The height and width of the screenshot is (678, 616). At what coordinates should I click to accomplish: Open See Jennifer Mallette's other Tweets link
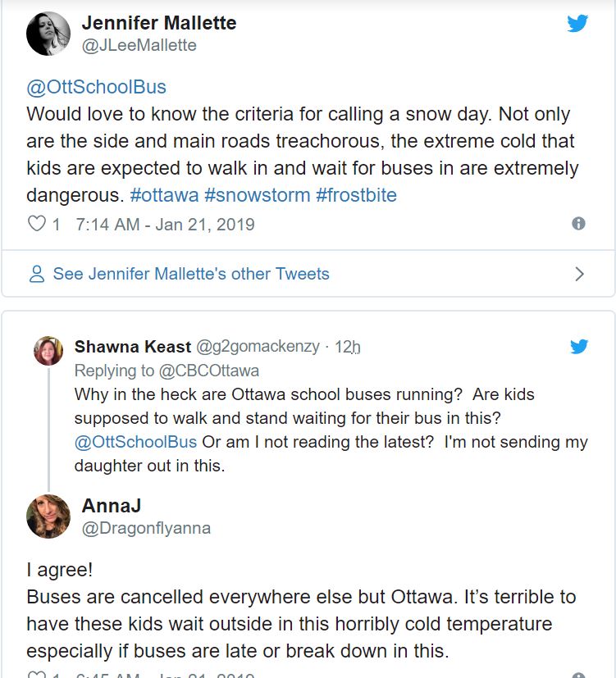tap(191, 274)
